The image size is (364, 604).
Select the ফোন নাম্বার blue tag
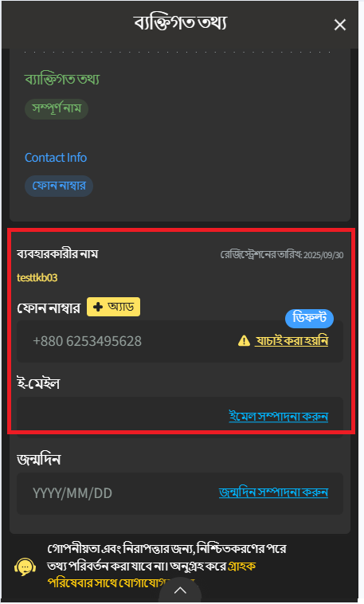coord(59,186)
